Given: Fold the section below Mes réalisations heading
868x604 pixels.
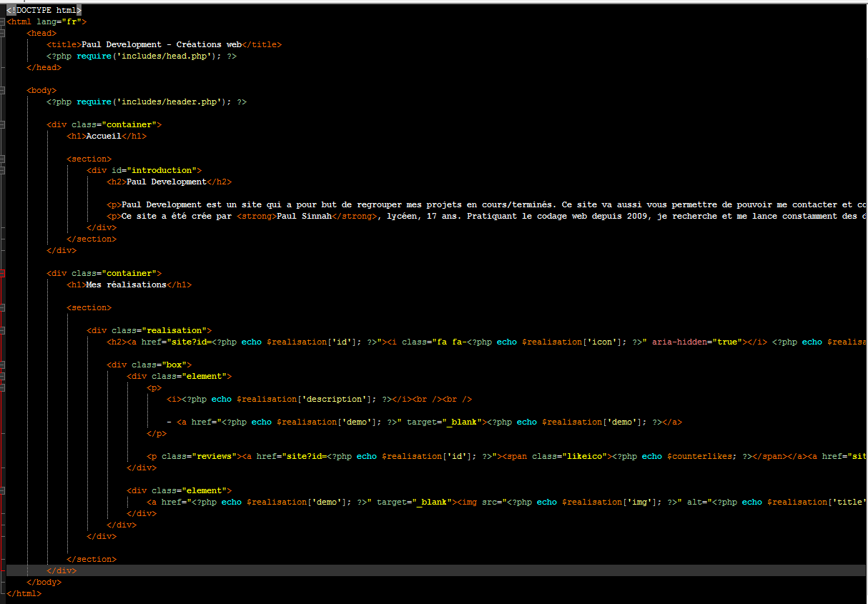Looking at the screenshot, I should 3,307.
